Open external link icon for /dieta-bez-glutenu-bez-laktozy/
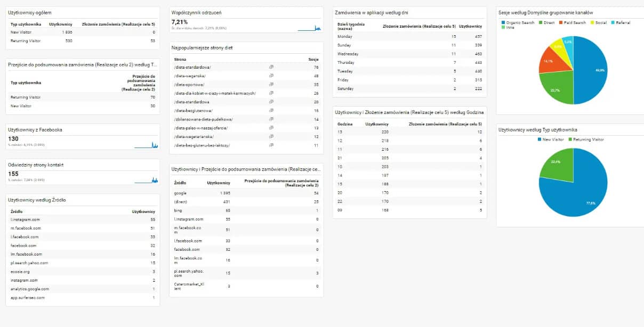This screenshot has width=644, height=327. click(x=271, y=145)
